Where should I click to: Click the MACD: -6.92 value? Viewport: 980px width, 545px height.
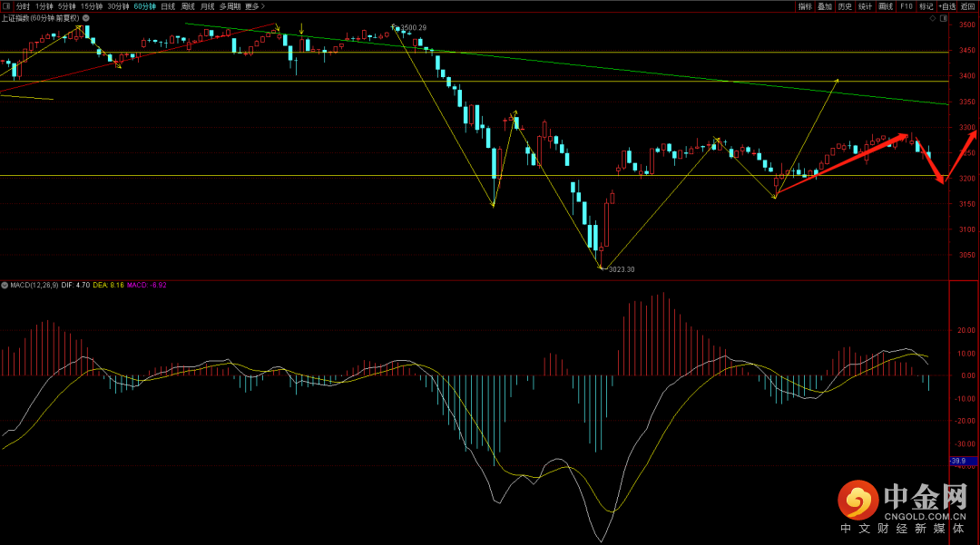147,286
